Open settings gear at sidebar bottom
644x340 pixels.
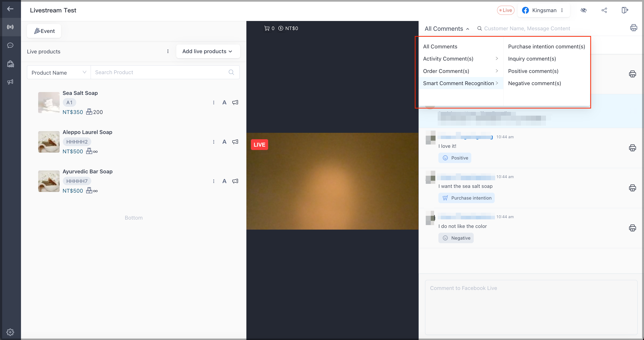click(10, 332)
